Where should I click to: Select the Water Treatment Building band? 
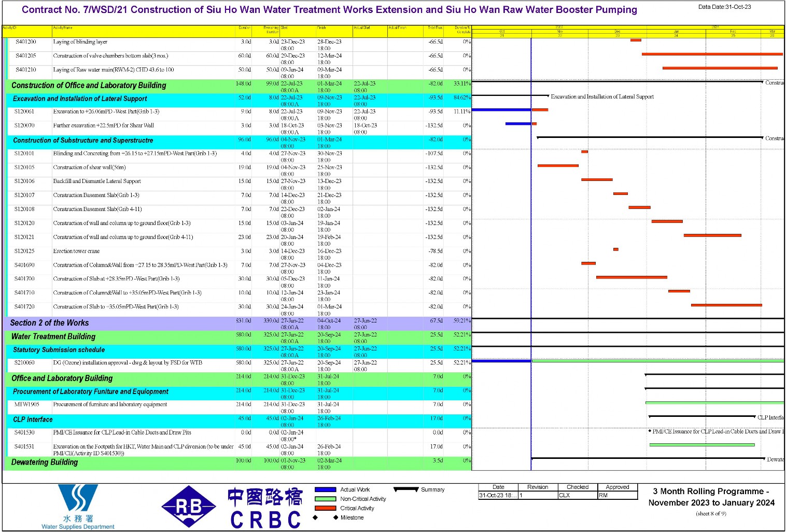click(239, 338)
